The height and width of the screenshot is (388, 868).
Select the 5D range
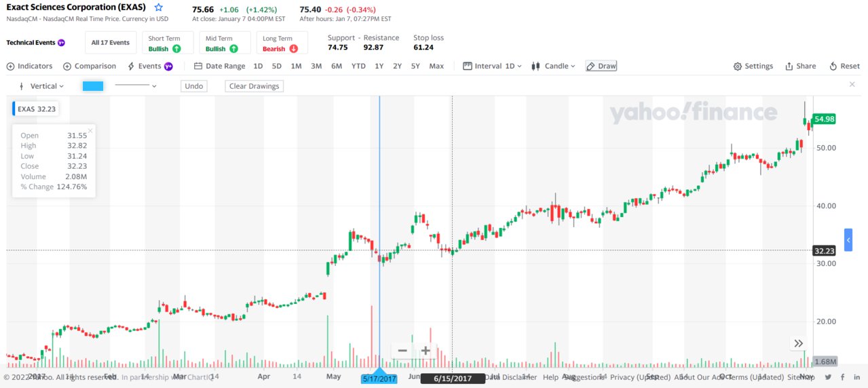[277, 66]
